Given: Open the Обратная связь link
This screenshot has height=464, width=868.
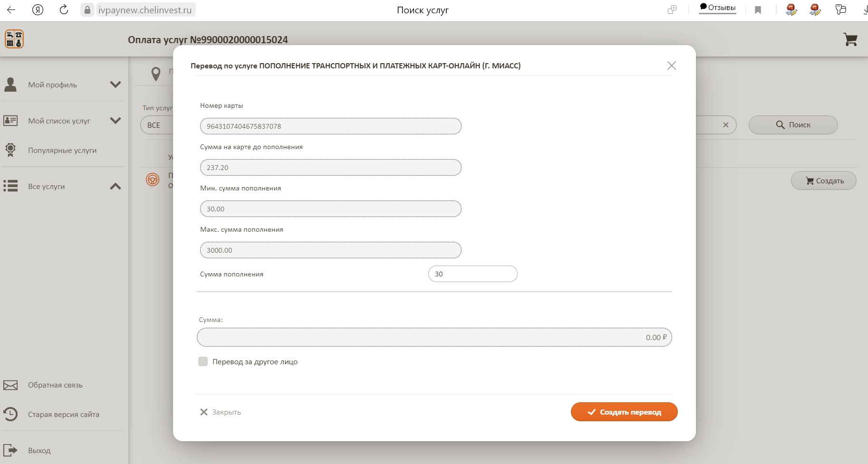Looking at the screenshot, I should [55, 385].
